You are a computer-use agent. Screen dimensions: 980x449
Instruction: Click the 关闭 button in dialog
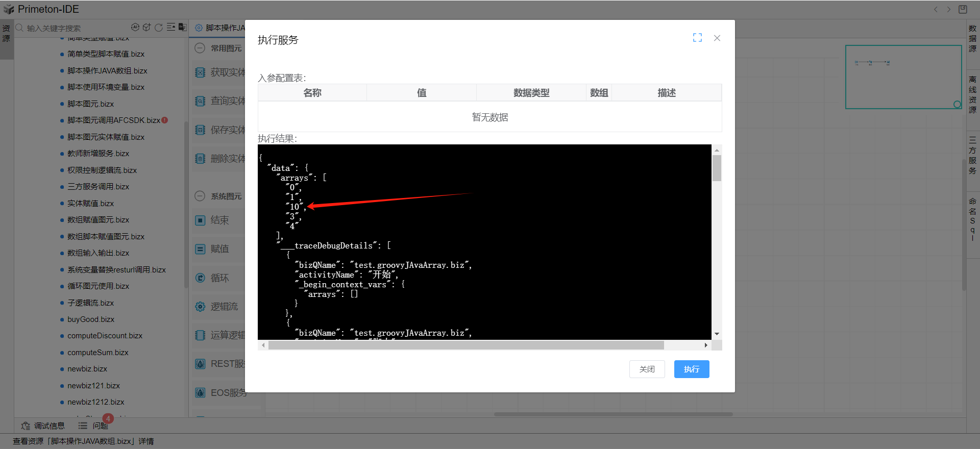[647, 369]
